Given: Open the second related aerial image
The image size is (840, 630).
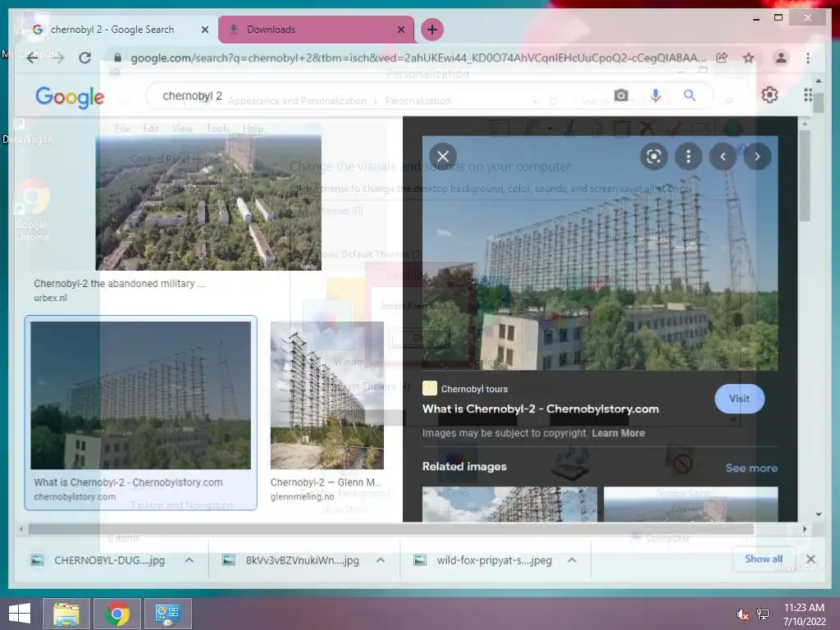Looking at the screenshot, I should pyautogui.click(x=691, y=504).
